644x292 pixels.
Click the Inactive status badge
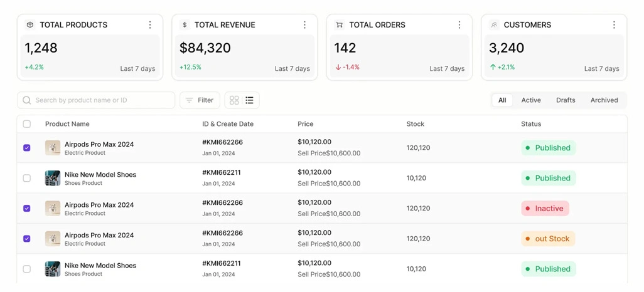tap(545, 208)
